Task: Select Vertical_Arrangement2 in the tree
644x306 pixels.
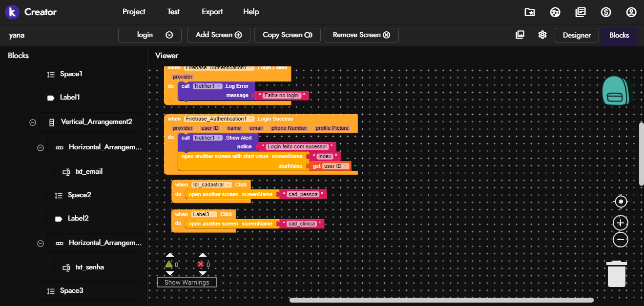Action: tap(91, 122)
